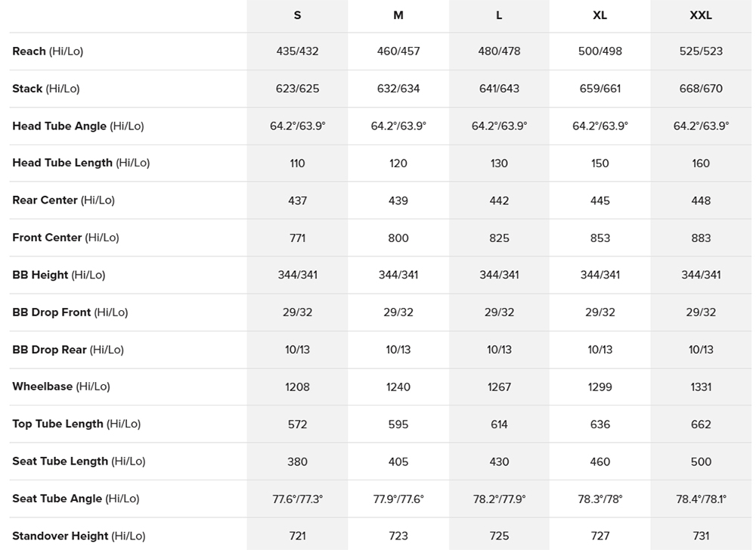Click the BB Height row label
Viewport: 756px width, 550px height.
pos(58,275)
